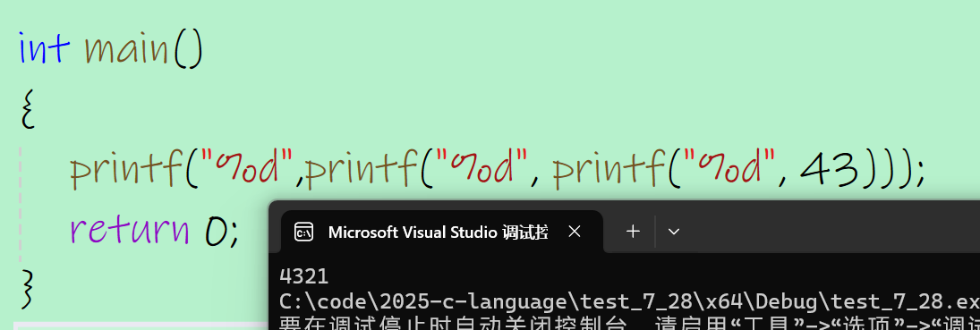Click the console icon in the terminal tab

(x=303, y=232)
